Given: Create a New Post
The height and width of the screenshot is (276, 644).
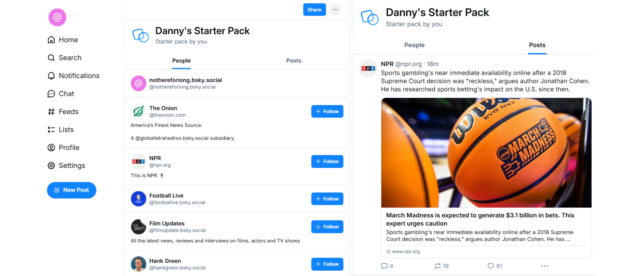Looking at the screenshot, I should (x=71, y=190).
